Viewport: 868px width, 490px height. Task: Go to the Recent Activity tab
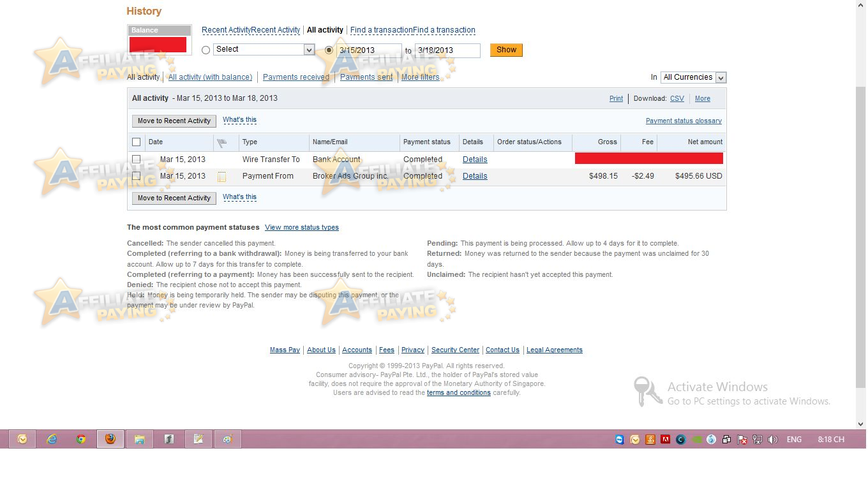tap(251, 30)
